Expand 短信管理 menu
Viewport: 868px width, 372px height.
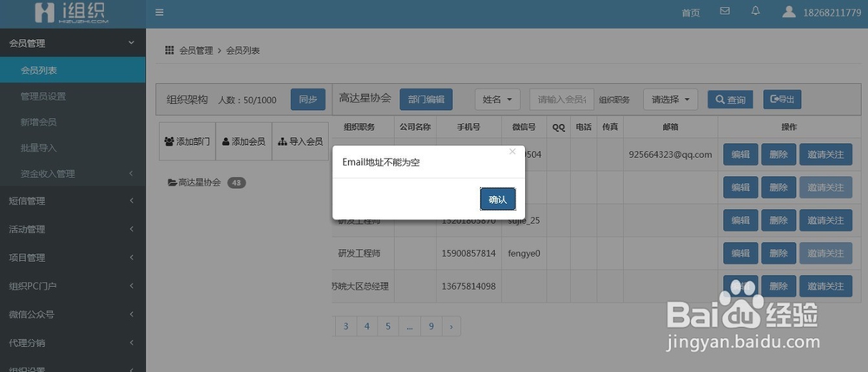tap(73, 201)
